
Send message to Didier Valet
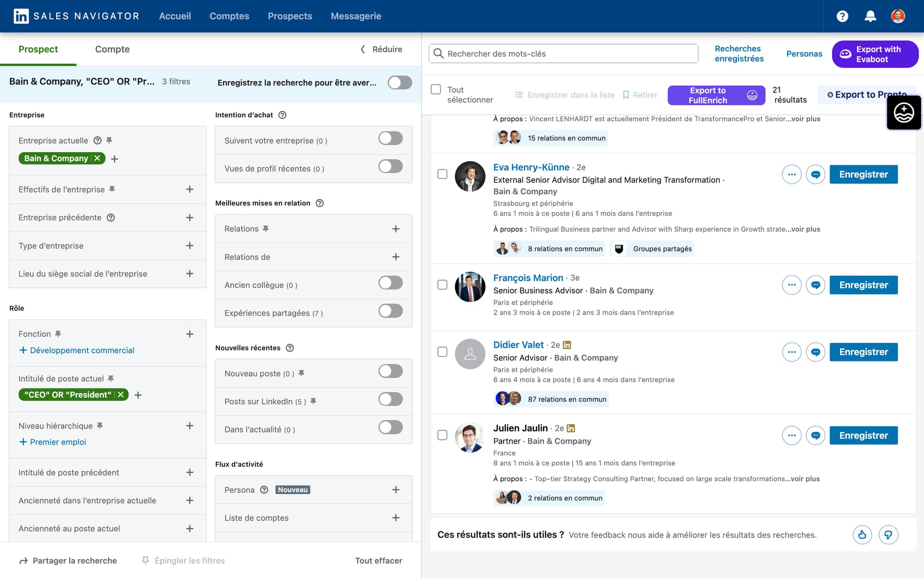coord(816,352)
